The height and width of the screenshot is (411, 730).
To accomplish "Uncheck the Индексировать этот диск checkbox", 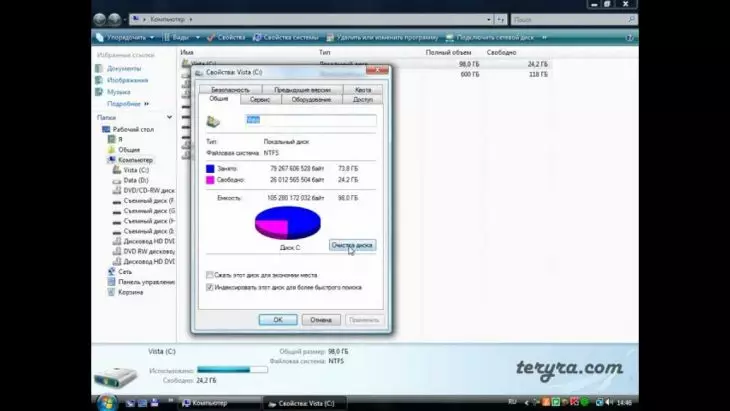I will pyautogui.click(x=210, y=288).
